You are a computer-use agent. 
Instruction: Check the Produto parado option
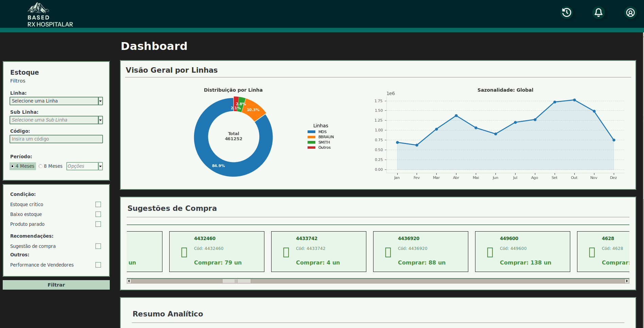point(98,224)
